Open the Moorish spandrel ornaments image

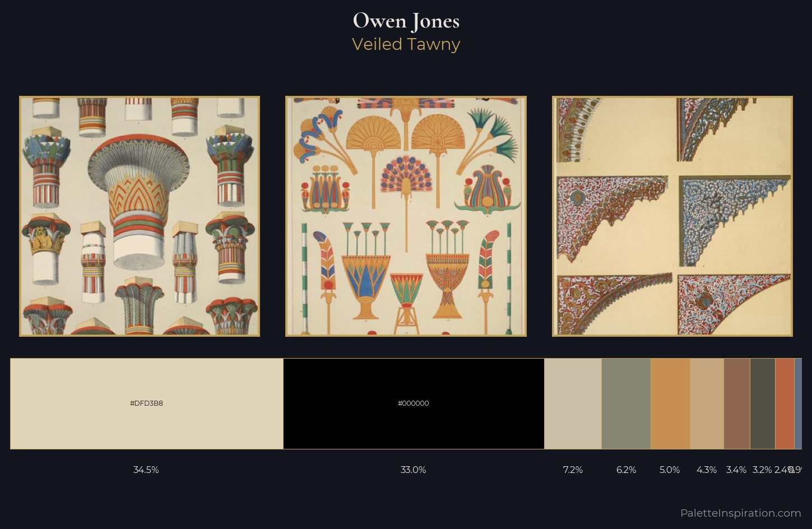click(x=672, y=216)
